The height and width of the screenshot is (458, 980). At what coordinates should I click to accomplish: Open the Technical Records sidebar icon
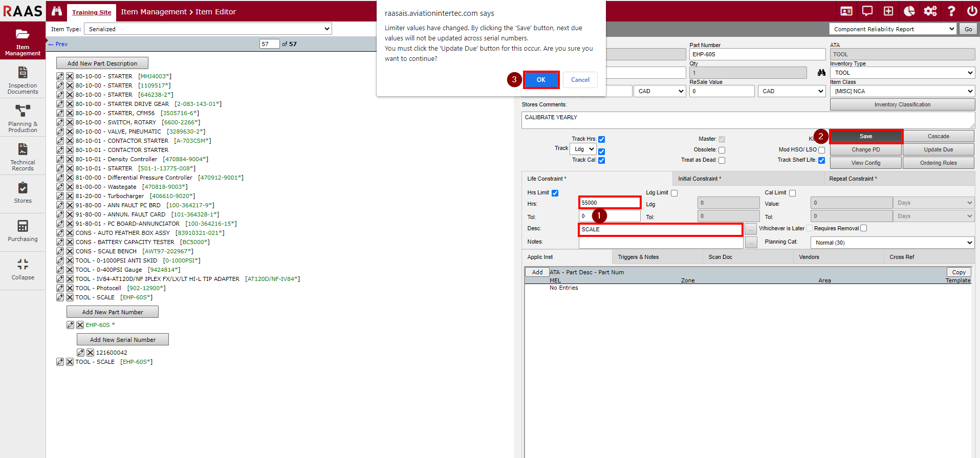point(23,156)
